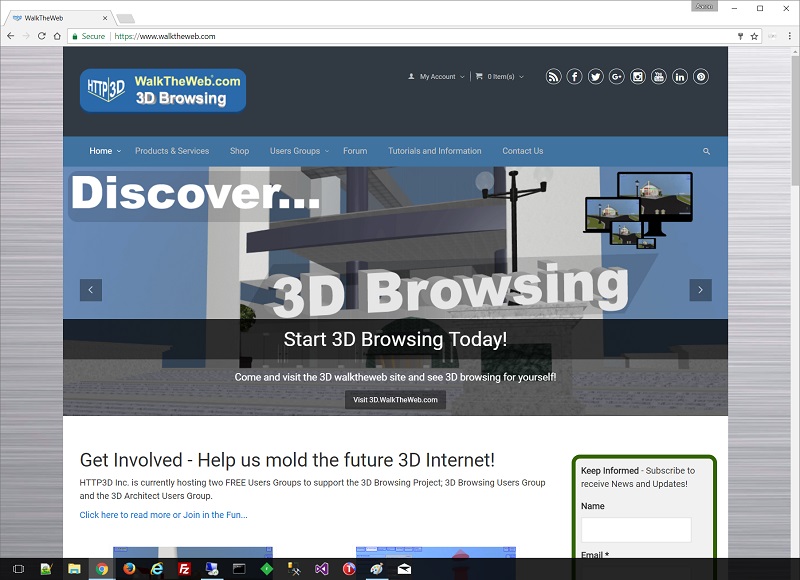Click the right preview thumbnail near page bottom
Image resolution: width=800 pixels, height=580 pixels.
(x=436, y=552)
